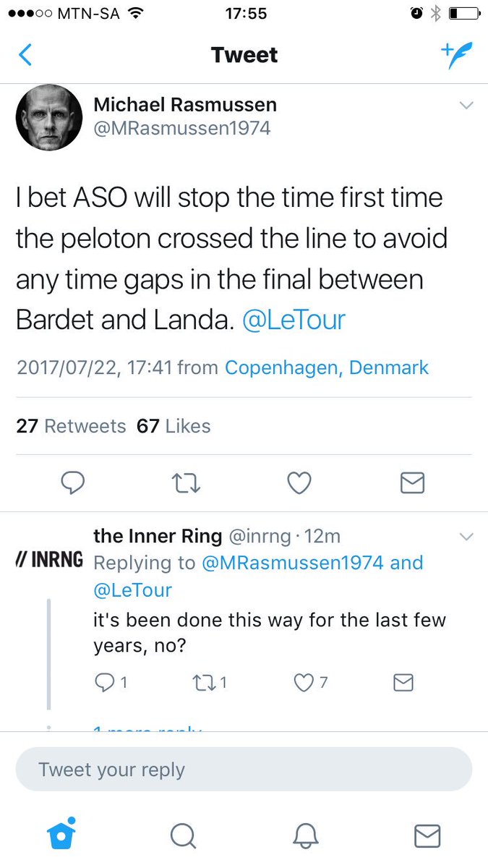Viewport: 488px width, 868px height.
Task: Like the main tweet with the heart icon
Action: [299, 482]
